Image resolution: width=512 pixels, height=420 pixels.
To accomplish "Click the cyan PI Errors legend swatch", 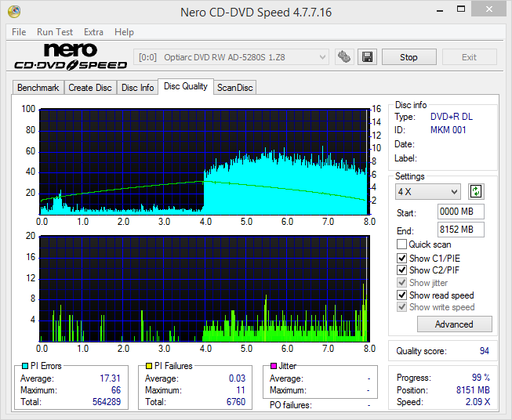I will click(25, 366).
